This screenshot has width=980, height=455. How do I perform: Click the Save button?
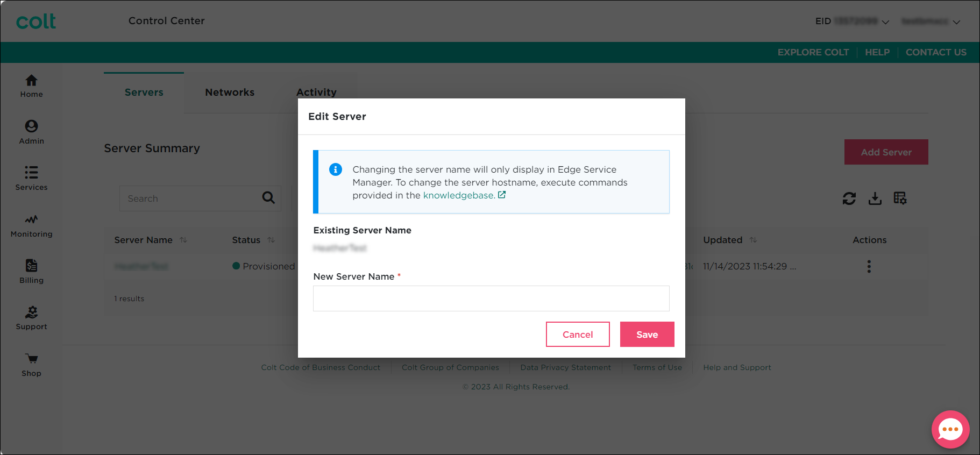coord(647,335)
